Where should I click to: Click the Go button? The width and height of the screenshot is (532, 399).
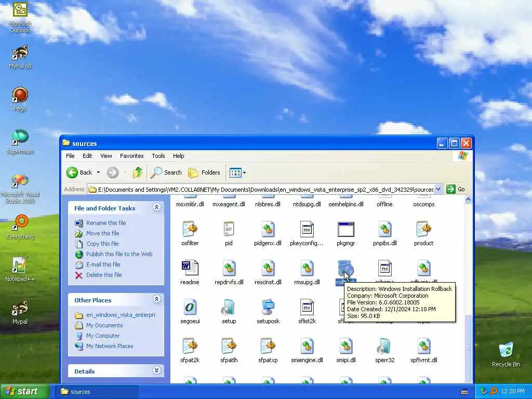pos(456,189)
